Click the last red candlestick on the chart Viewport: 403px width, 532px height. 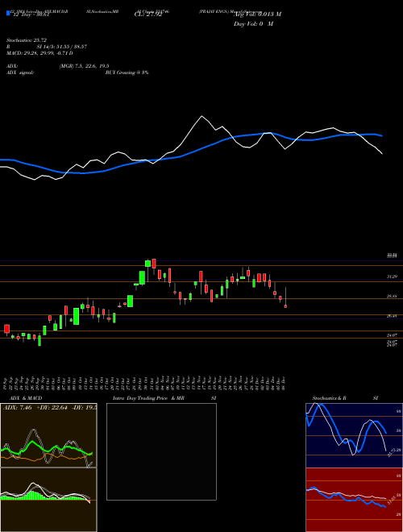click(285, 306)
